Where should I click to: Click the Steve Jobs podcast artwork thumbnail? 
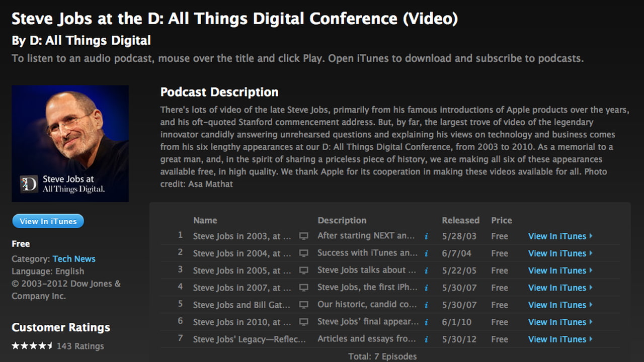click(70, 144)
